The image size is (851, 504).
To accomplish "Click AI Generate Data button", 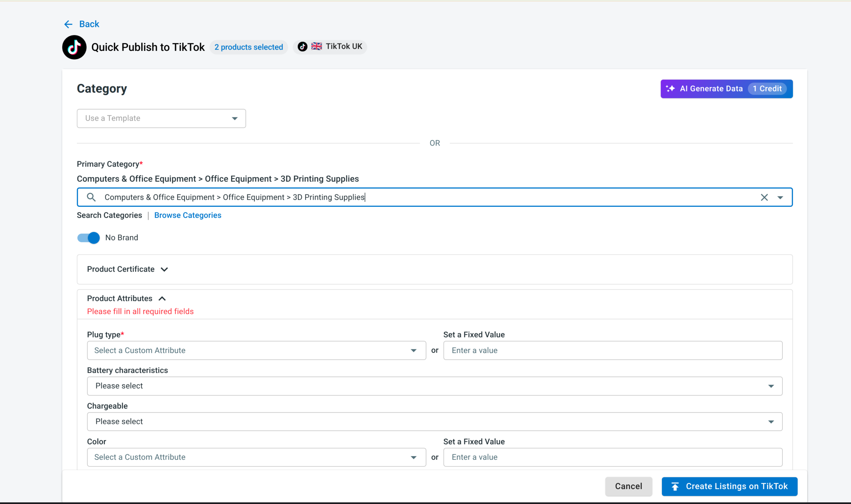I will coord(726,89).
